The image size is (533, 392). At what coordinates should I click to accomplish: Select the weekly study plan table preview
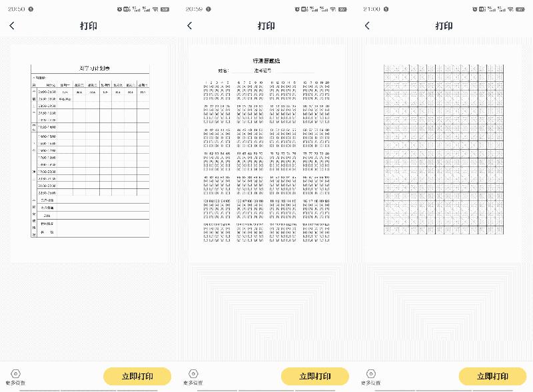(x=90, y=151)
